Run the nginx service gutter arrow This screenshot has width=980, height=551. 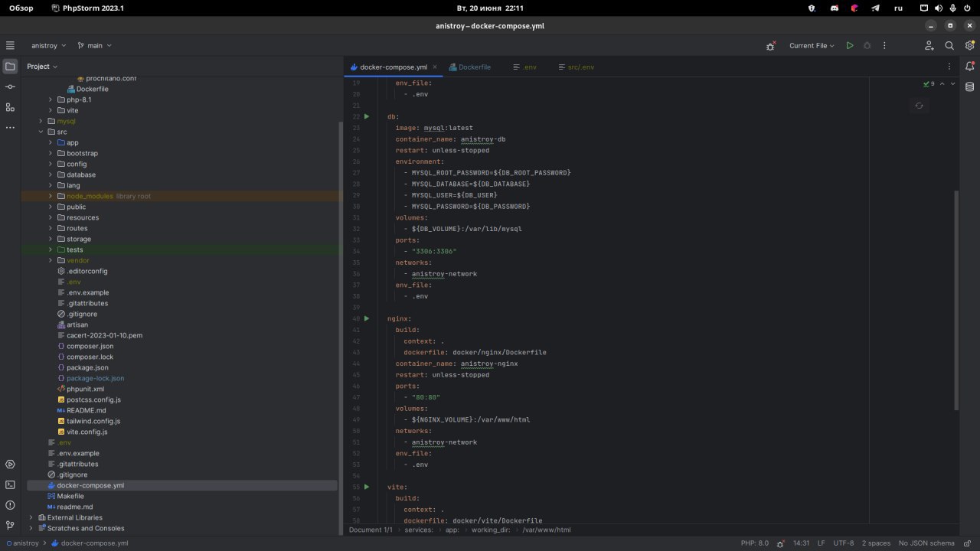tap(367, 318)
